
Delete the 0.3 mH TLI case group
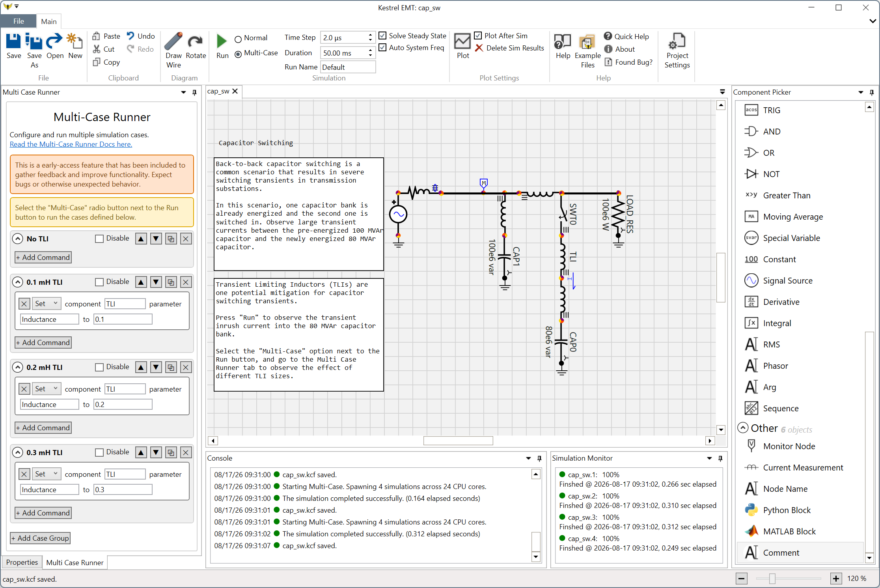[186, 452]
